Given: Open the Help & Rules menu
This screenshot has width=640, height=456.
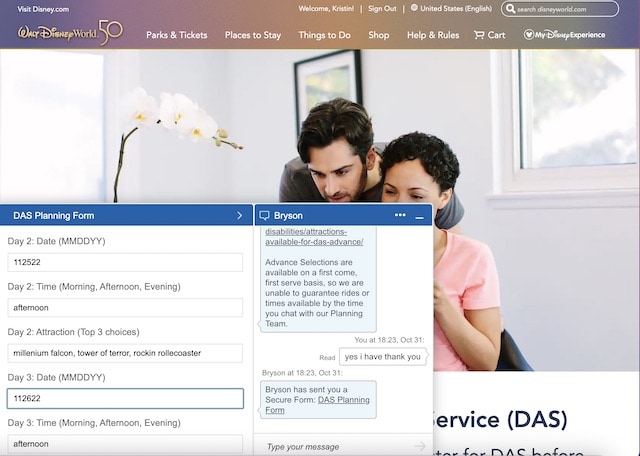Looking at the screenshot, I should click(x=433, y=35).
